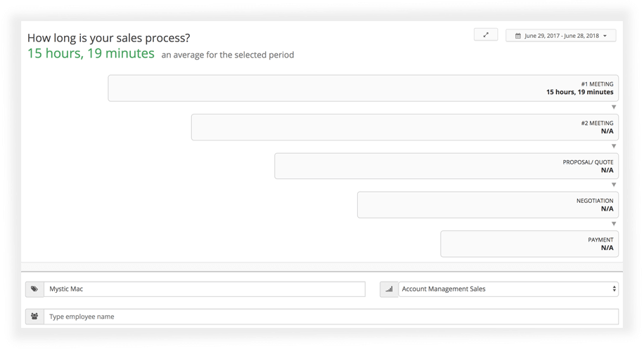
Task: Click the expand fullscreen arrows icon
Action: pyautogui.click(x=486, y=35)
